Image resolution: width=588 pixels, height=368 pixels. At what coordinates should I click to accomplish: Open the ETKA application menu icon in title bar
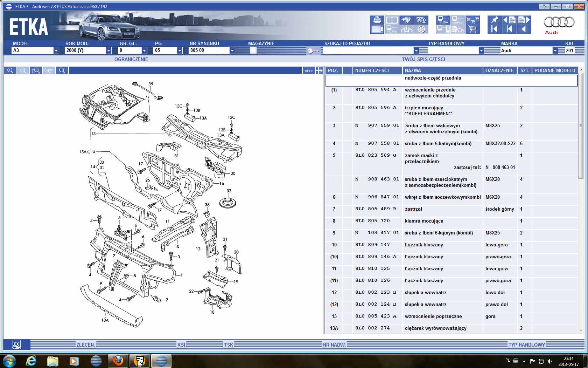tap(9, 6)
